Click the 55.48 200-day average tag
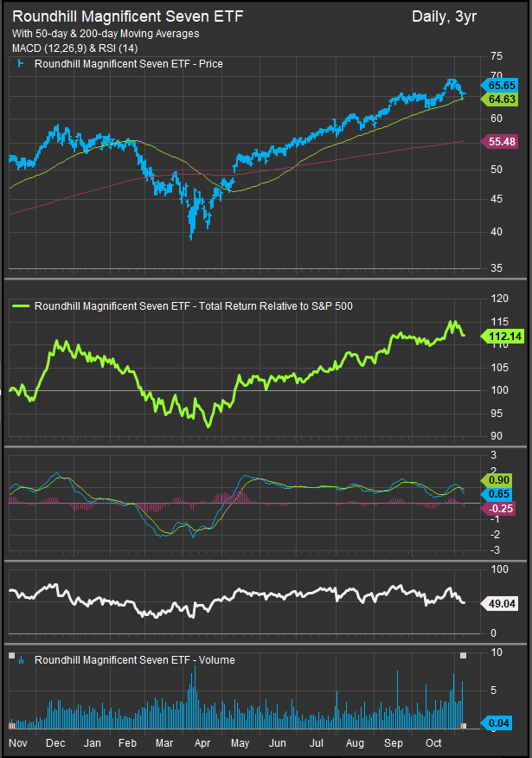 [x=502, y=141]
